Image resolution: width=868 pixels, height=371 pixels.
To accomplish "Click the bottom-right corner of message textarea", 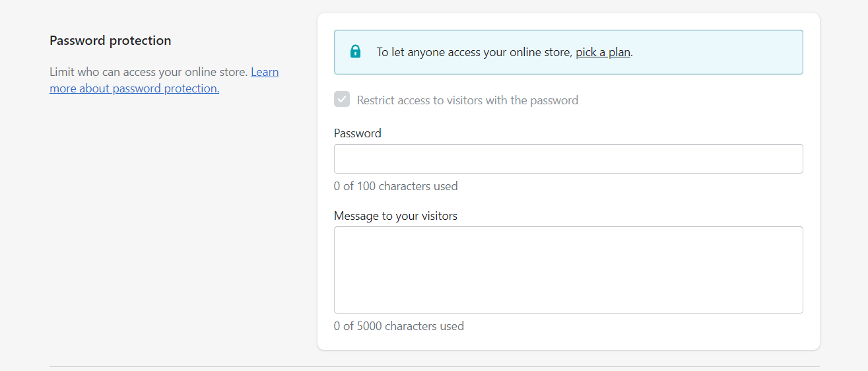I will (x=799, y=309).
